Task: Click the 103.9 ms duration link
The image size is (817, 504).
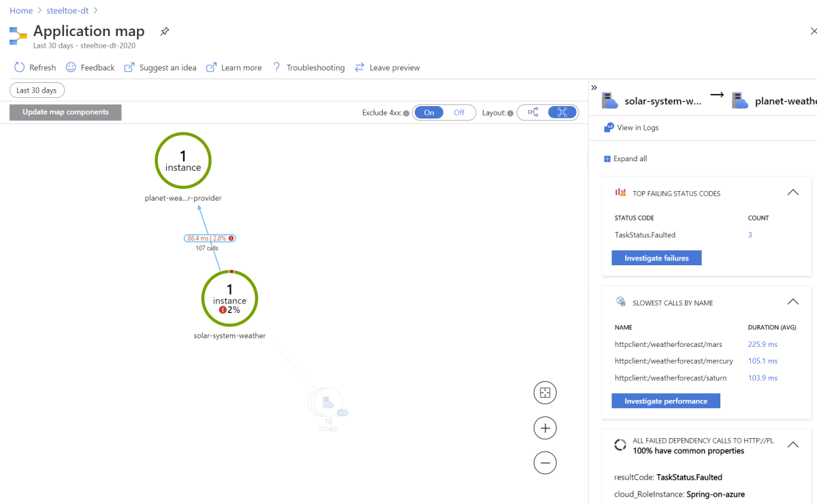Action: click(x=763, y=378)
